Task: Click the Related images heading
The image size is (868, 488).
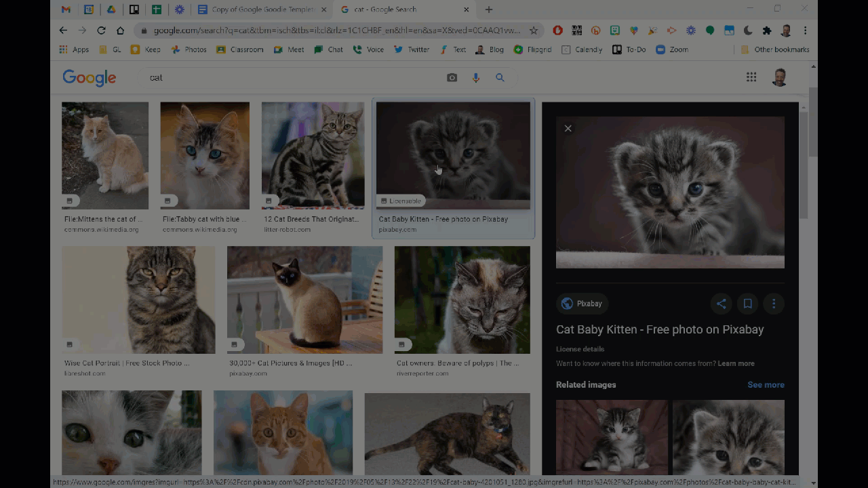Action: click(586, 385)
